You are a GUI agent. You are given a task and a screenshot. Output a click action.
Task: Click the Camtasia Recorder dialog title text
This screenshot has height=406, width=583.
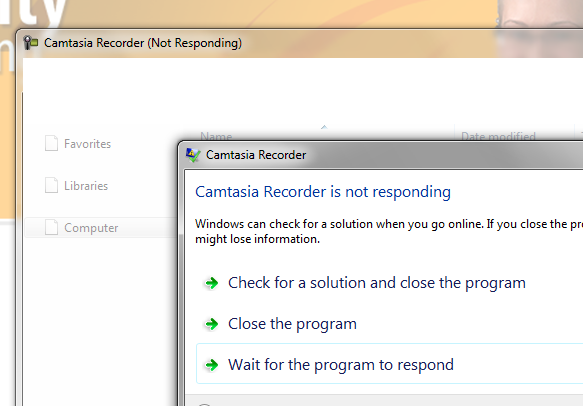click(256, 155)
